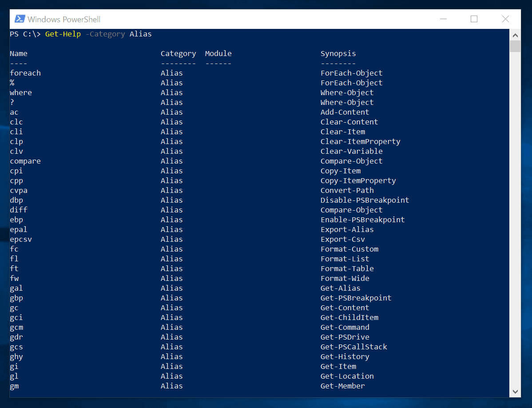This screenshot has width=532, height=408.
Task: Click the Export-Alias synopsis
Action: coord(347,230)
